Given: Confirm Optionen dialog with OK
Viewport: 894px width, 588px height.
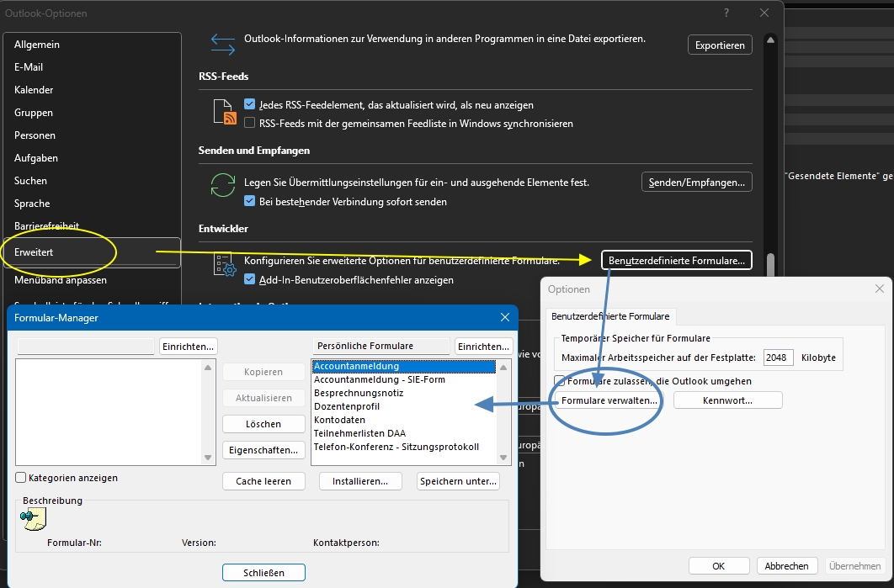Looking at the screenshot, I should click(x=718, y=566).
